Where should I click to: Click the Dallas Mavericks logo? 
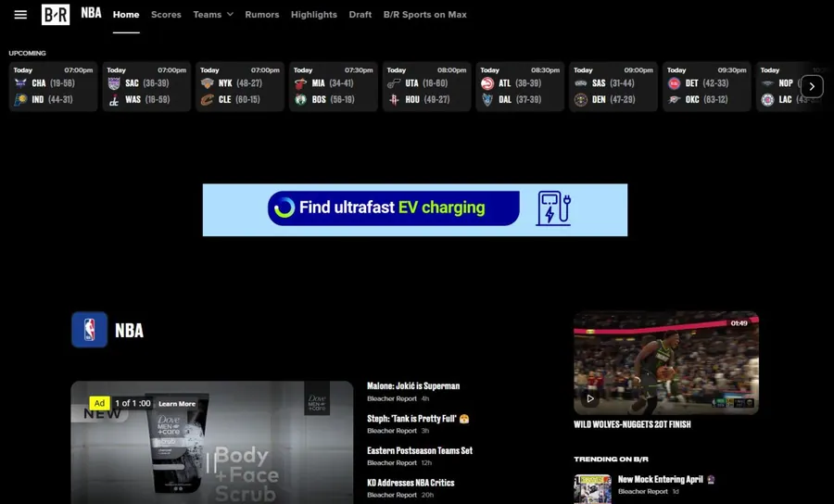487,99
